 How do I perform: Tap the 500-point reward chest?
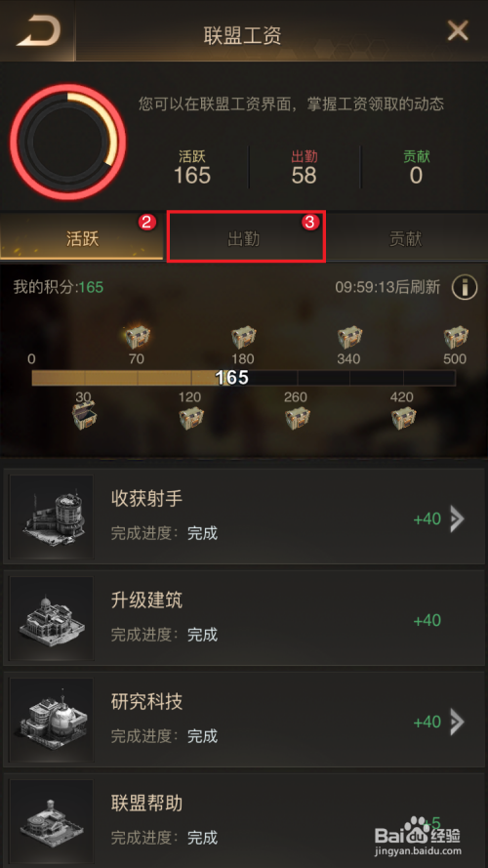(x=456, y=337)
